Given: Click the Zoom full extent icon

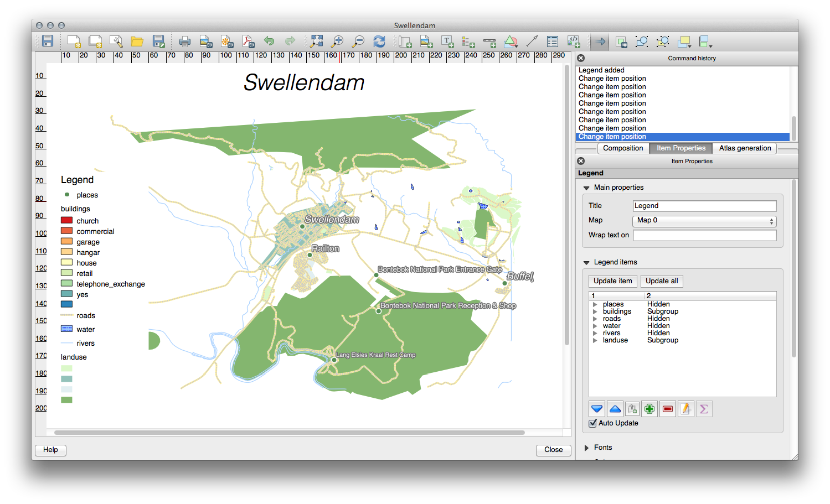Looking at the screenshot, I should (x=316, y=41).
